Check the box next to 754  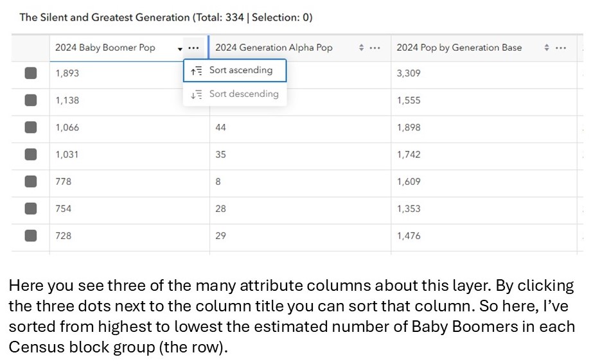pos(31,209)
